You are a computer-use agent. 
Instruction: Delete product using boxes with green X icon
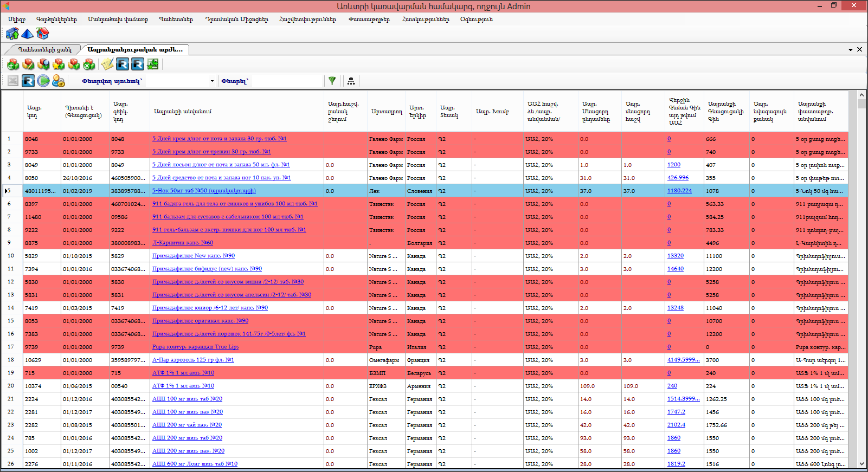click(x=89, y=64)
